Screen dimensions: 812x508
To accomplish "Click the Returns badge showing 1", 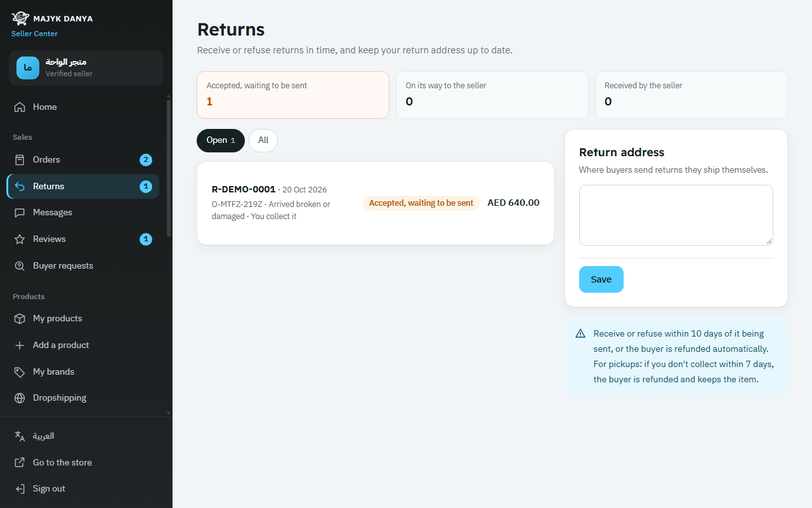I will [x=146, y=187].
